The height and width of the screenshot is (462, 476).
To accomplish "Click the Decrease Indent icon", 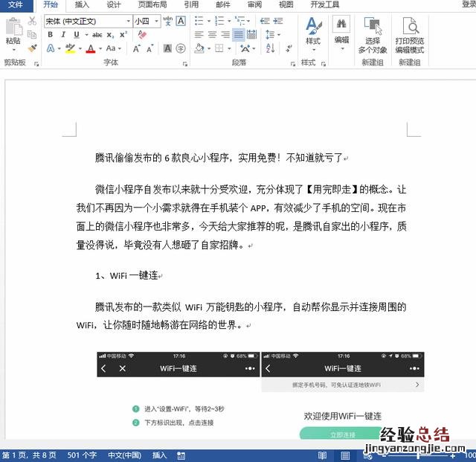I will [265, 21].
